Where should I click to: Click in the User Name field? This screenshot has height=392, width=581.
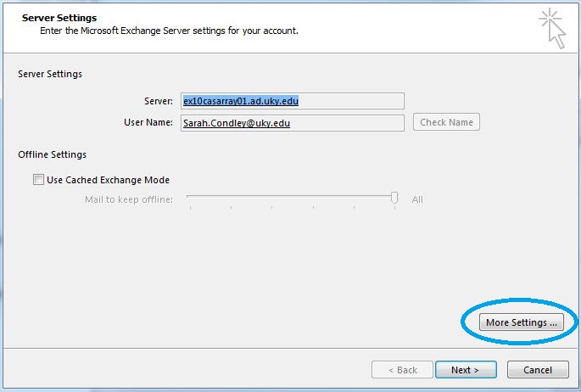[293, 123]
